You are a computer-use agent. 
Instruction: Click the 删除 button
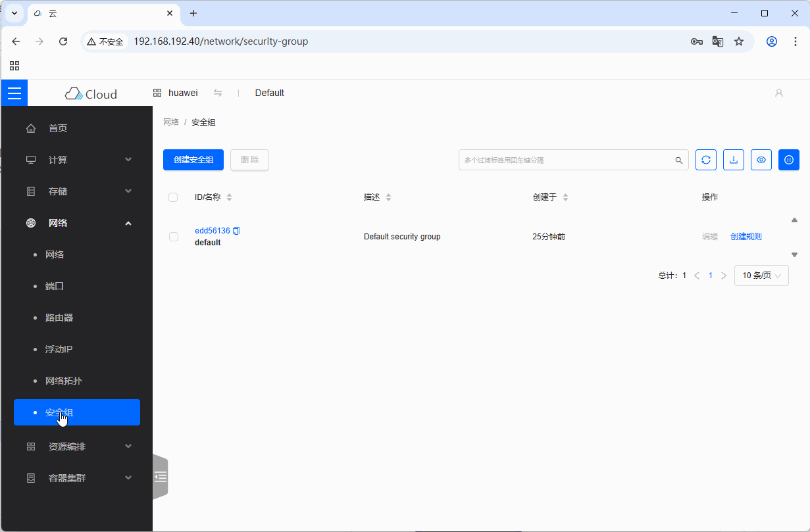click(249, 160)
